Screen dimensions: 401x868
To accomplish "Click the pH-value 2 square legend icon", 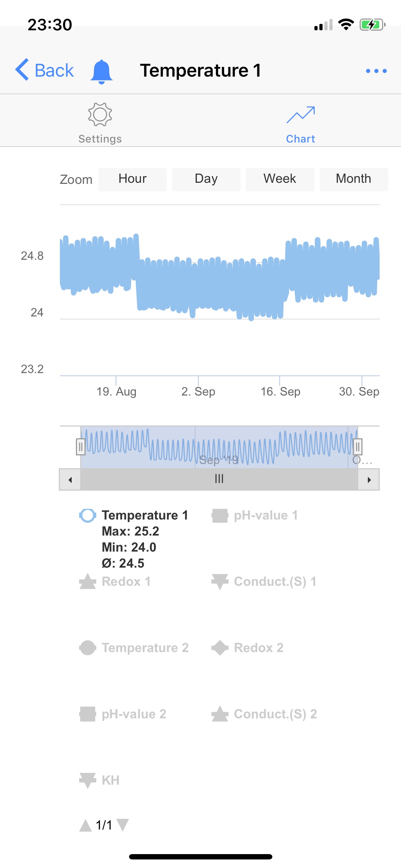I will pos(88,714).
